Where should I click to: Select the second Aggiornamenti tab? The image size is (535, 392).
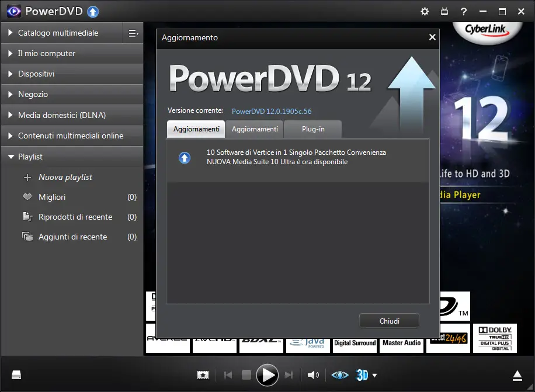[255, 129]
